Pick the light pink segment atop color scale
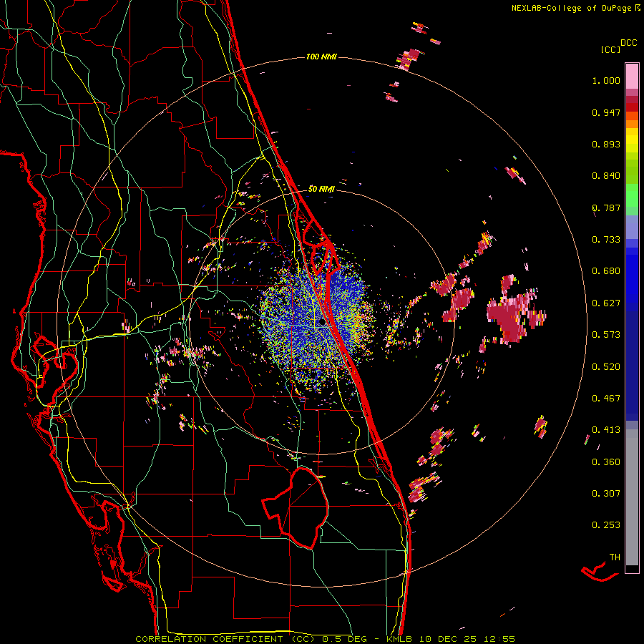Viewport: 644px width, 644px height. pyautogui.click(x=632, y=76)
